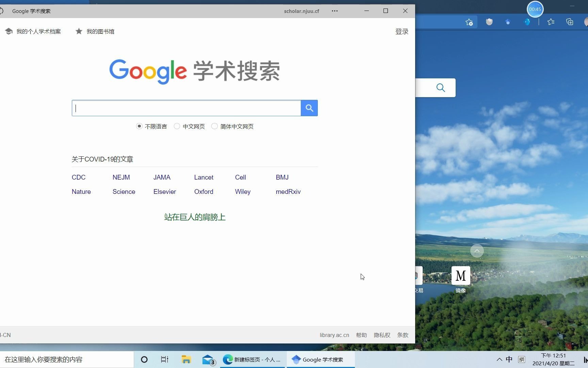Click the pinyin IME icon in tray
Screen dimensions: 588x368
point(522,359)
